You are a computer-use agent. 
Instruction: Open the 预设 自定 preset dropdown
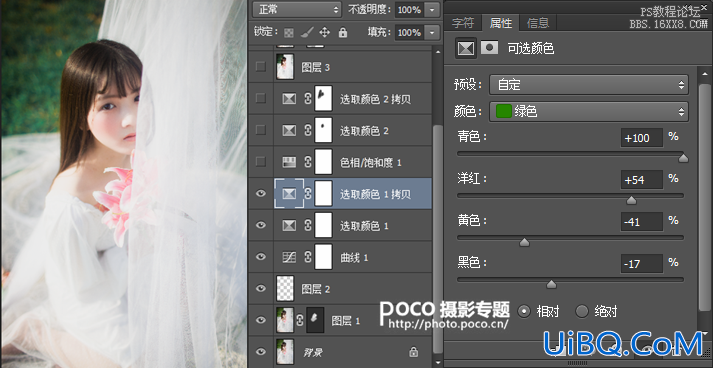click(589, 85)
